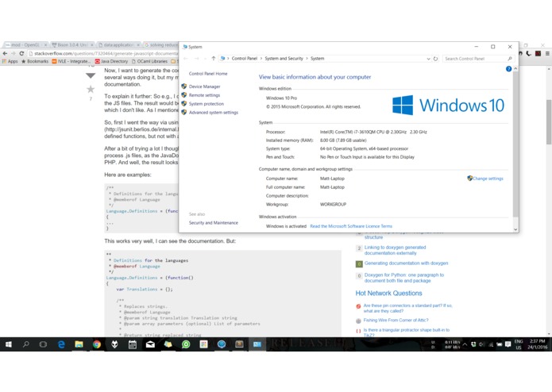The width and height of the screenshot is (552, 392).
Task: Open Advanced system settings link
Action: click(214, 113)
